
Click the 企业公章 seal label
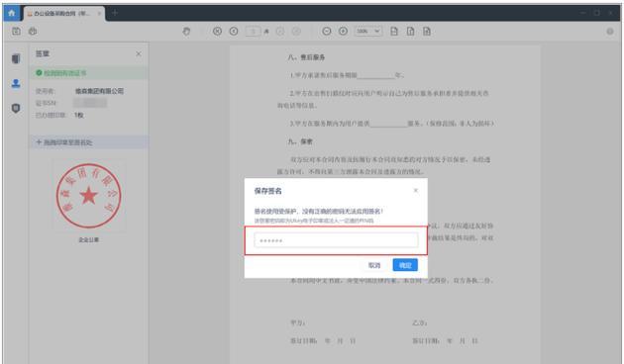(x=88, y=239)
